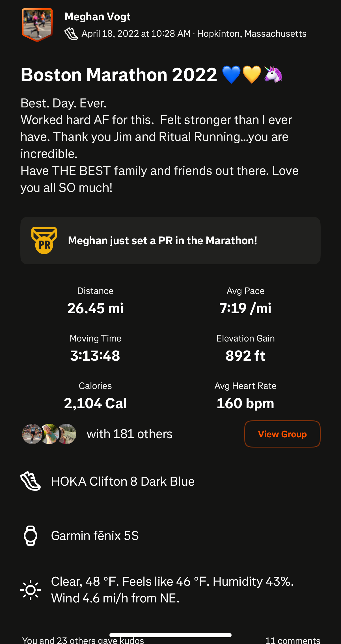Image resolution: width=341 pixels, height=644 pixels.
Task: Open the Garmin fēnix 5S device entry
Action: pyautogui.click(x=95, y=536)
